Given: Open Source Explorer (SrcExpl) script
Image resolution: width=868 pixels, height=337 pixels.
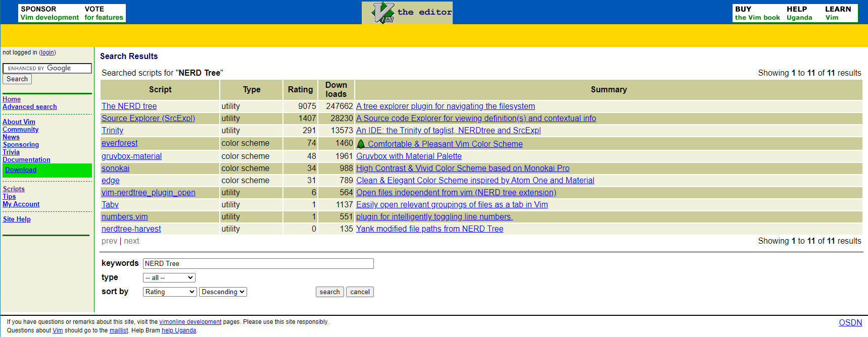Looking at the screenshot, I should click(x=149, y=119).
